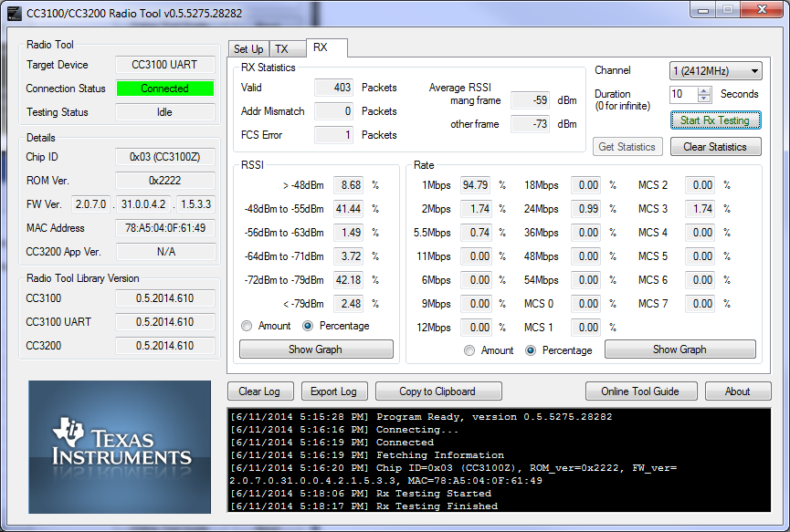Open the Channel dropdown
790x532 pixels.
pyautogui.click(x=715, y=71)
